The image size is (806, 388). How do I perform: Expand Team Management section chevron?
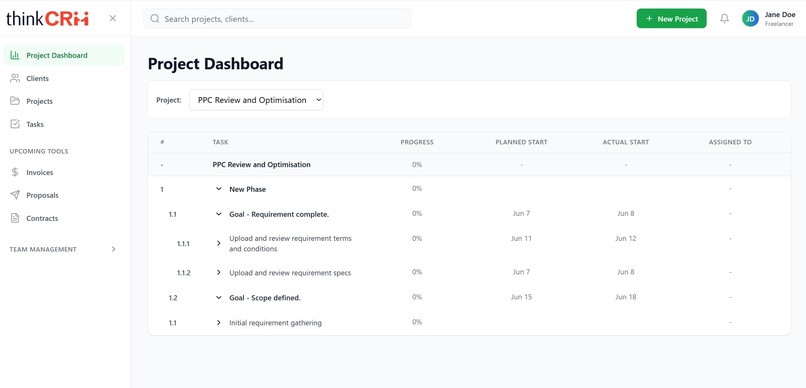(x=114, y=249)
